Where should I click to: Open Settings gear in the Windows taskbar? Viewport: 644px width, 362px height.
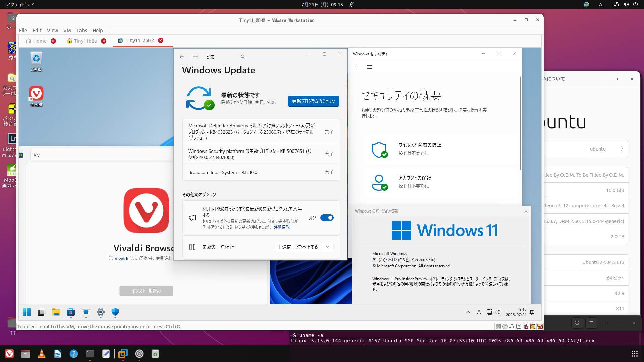100,312
